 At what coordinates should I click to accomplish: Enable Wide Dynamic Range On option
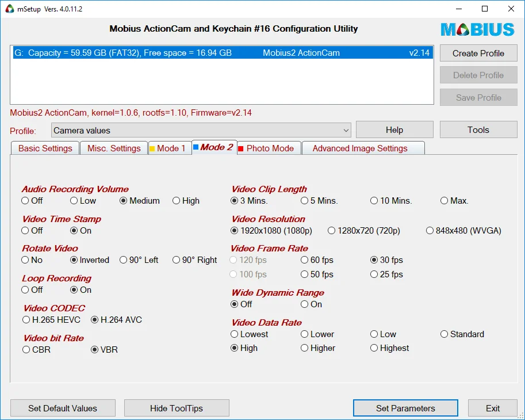click(x=312, y=304)
